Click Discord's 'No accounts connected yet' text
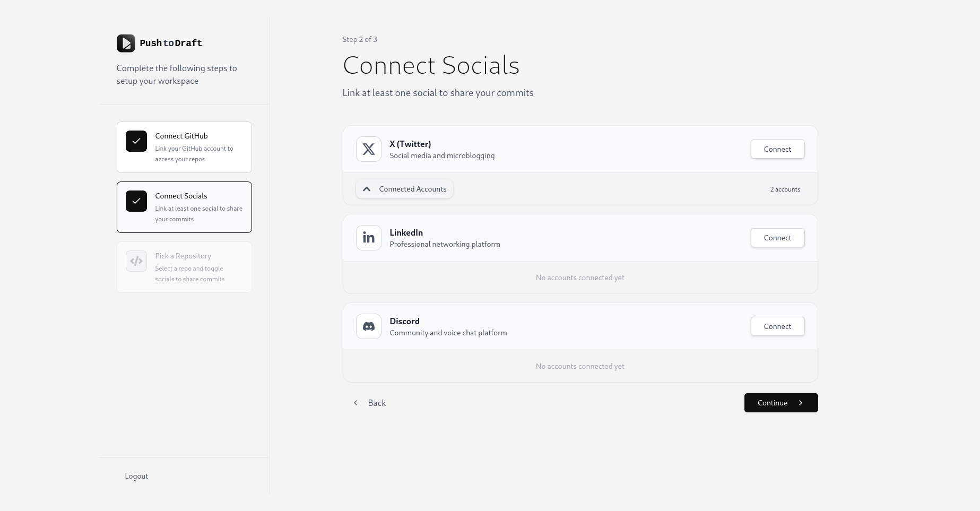The width and height of the screenshot is (980, 511). pos(580,366)
